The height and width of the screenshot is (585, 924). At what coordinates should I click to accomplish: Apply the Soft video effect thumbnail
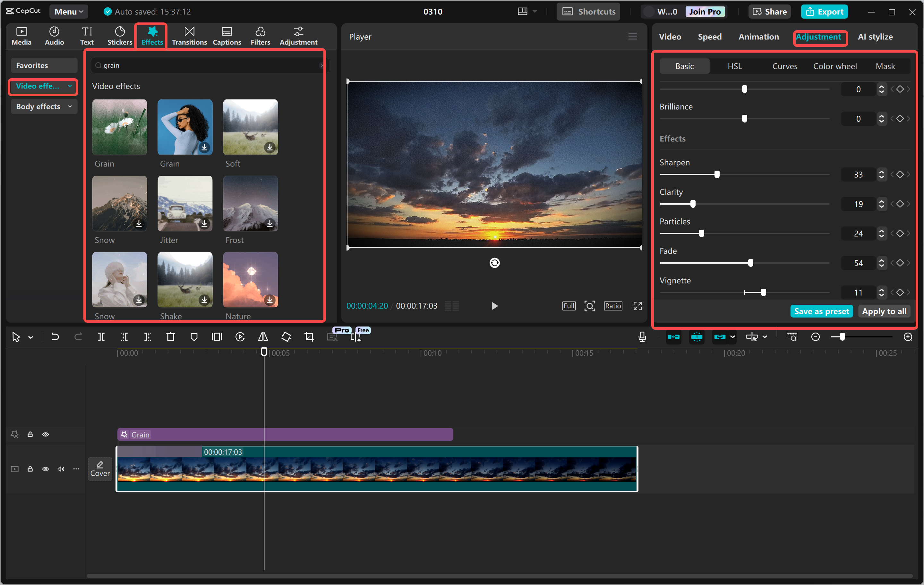[x=250, y=127]
